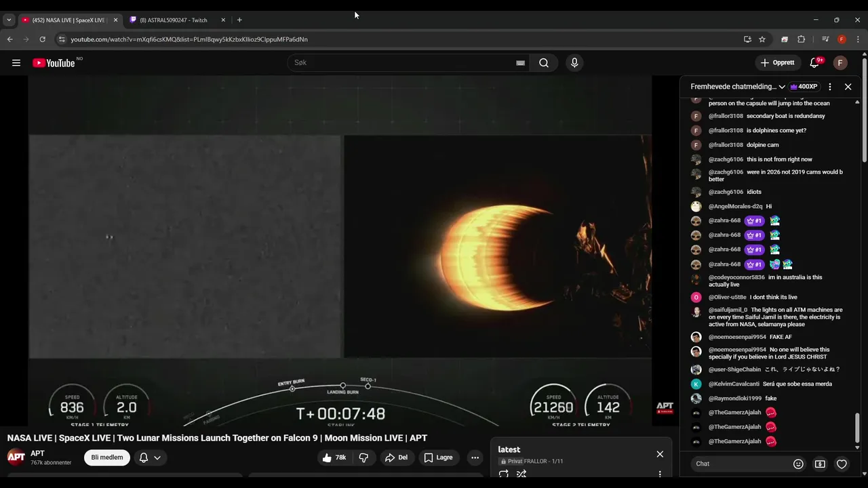Screen dimensions: 868x488
Task: Like the video with the thumbs-up button
Action: coord(335,457)
